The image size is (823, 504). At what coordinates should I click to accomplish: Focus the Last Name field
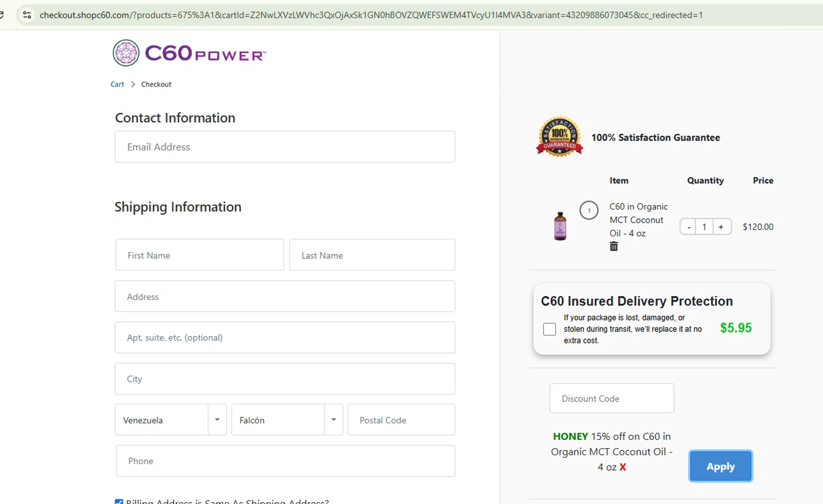pos(372,255)
